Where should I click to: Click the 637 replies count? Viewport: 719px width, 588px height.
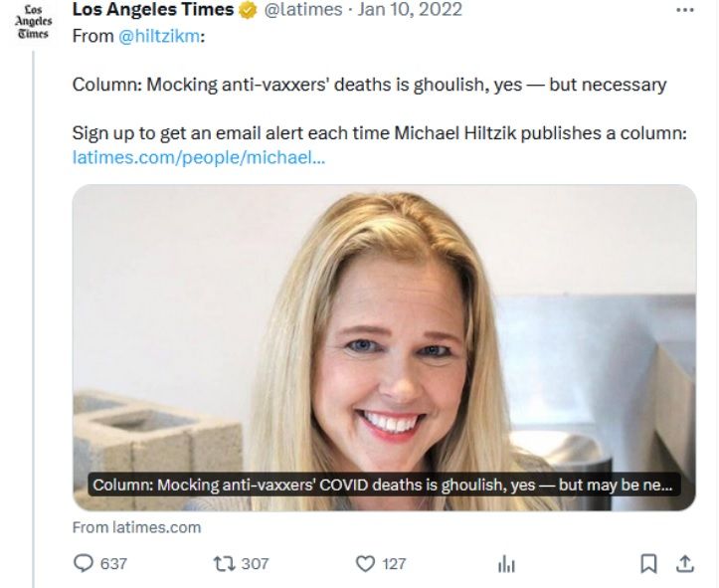point(114,563)
